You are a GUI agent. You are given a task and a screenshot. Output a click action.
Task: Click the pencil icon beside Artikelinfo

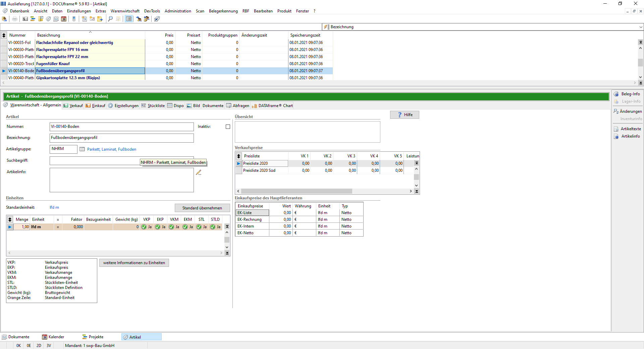coord(199,172)
